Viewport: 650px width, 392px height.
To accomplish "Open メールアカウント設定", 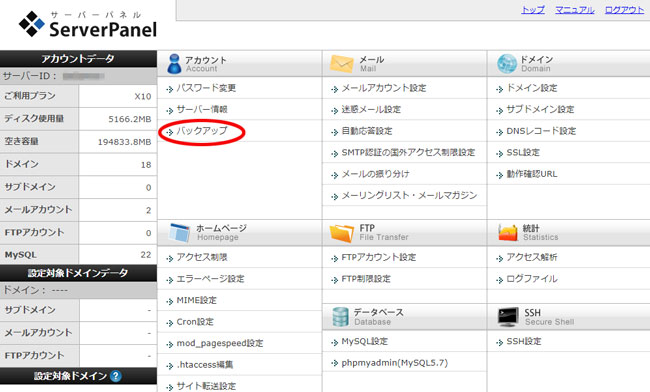I will (x=383, y=88).
